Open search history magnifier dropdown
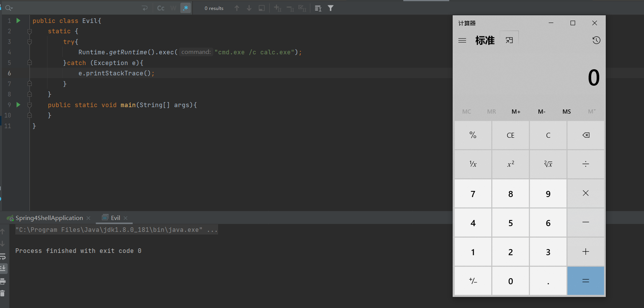 [x=9, y=8]
